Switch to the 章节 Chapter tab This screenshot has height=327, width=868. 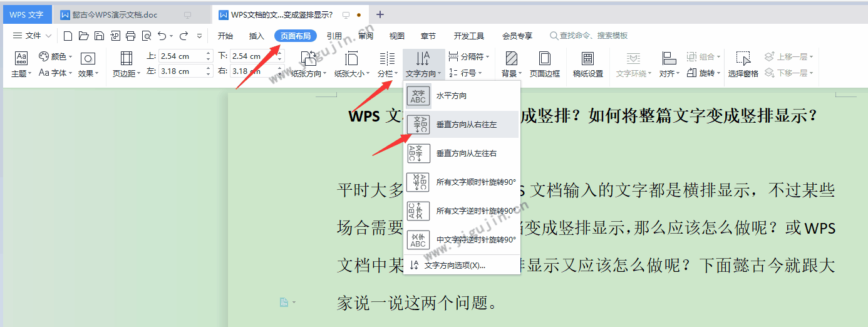(x=428, y=36)
